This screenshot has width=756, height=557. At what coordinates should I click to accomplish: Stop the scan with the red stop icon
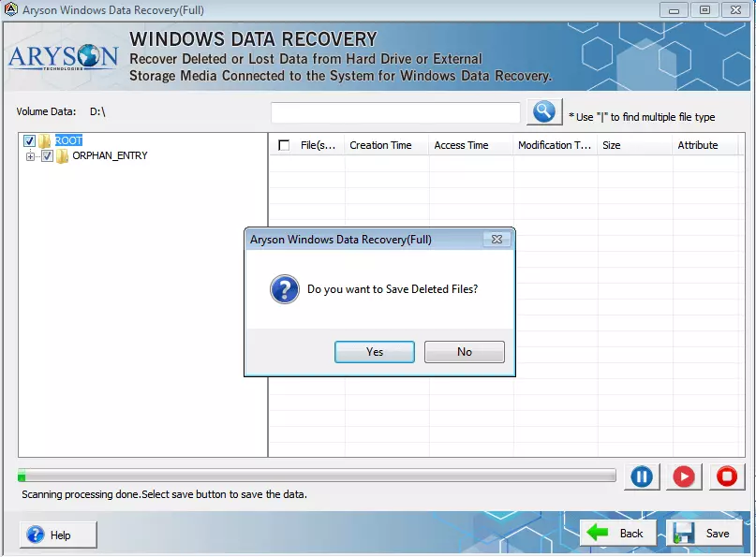coord(727,476)
